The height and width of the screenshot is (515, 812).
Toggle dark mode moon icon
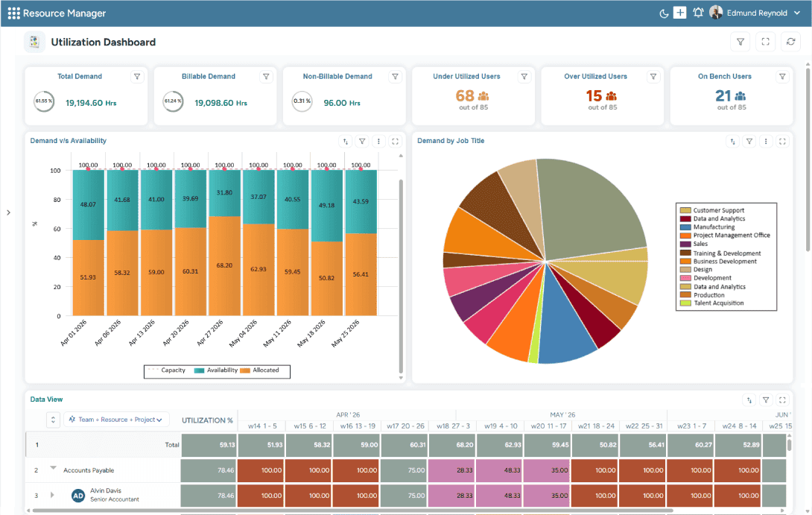(x=664, y=13)
